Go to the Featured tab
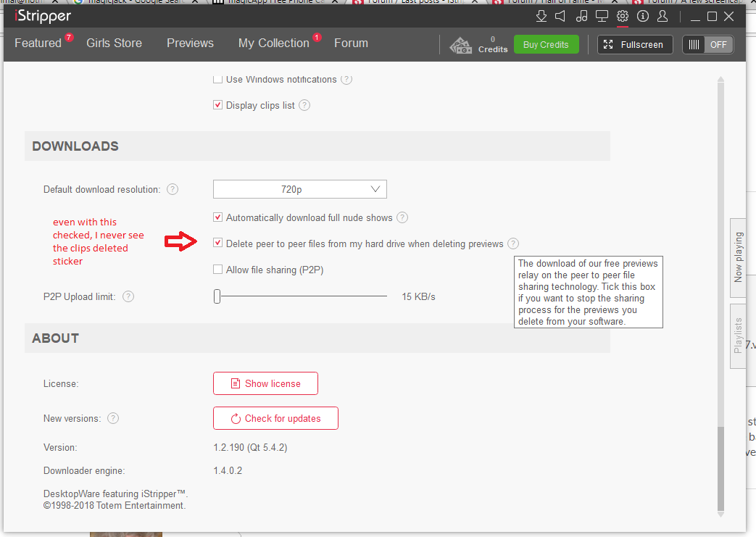The height and width of the screenshot is (537, 756). click(x=38, y=43)
